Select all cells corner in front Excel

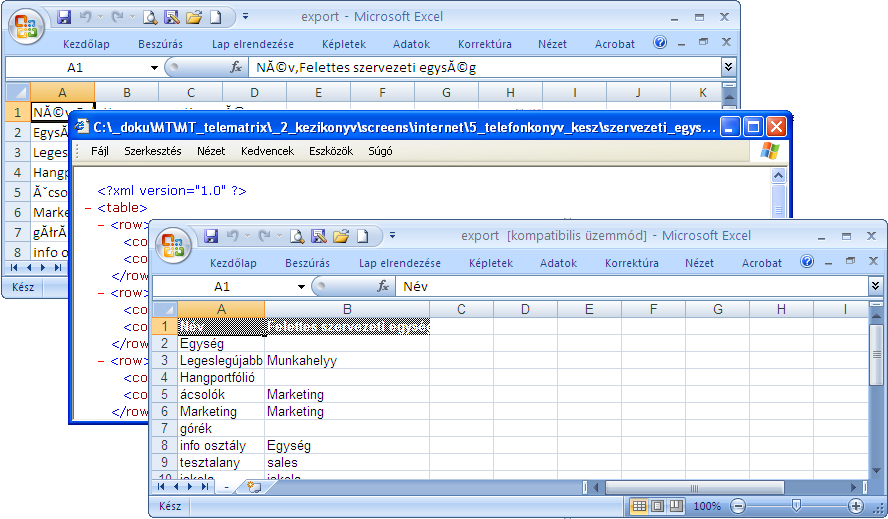coord(165,309)
